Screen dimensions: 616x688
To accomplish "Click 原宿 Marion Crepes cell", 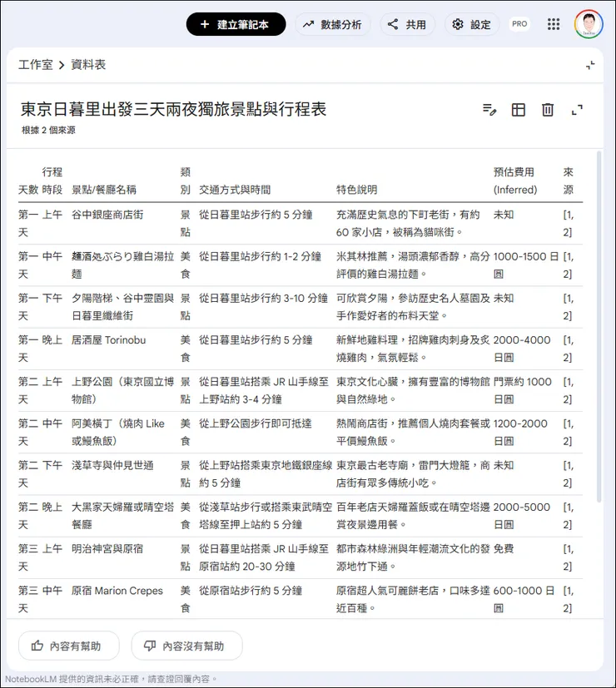I will pos(117,591).
